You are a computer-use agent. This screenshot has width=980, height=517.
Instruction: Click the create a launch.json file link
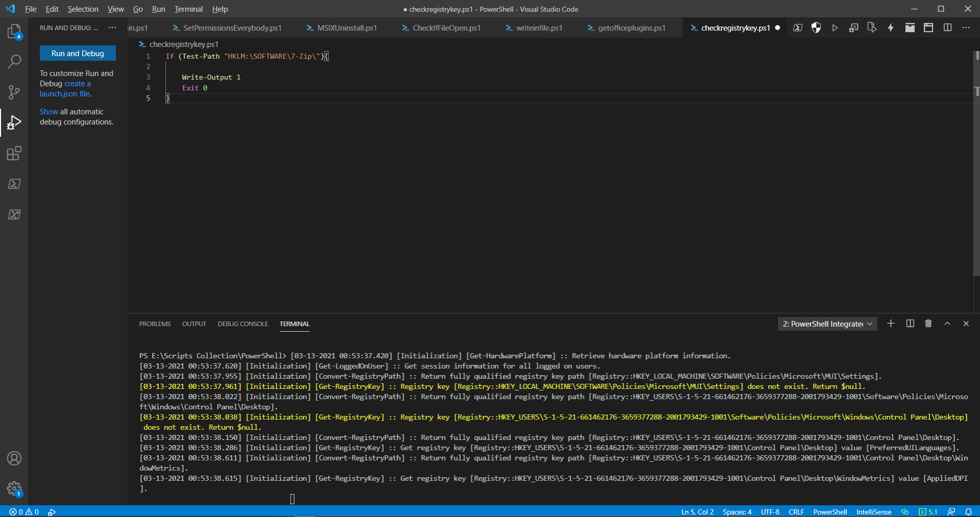(x=65, y=89)
